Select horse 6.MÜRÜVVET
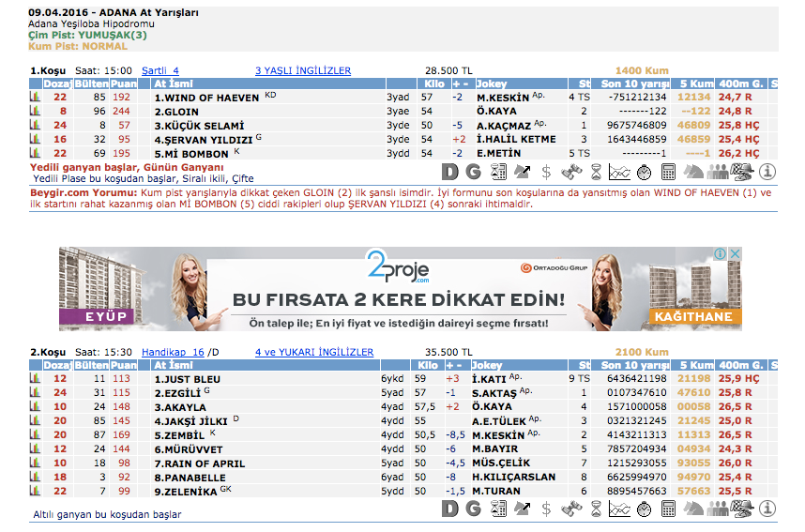 tap(188, 449)
